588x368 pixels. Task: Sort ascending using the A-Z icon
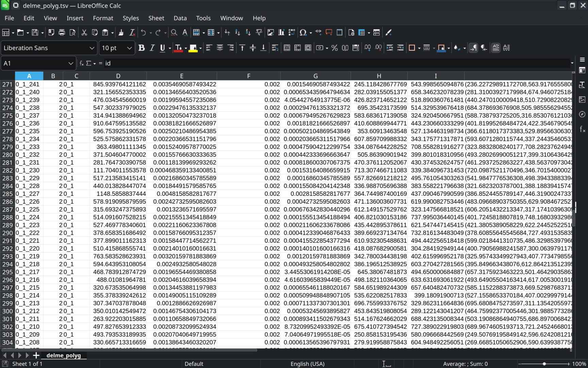click(x=238, y=32)
